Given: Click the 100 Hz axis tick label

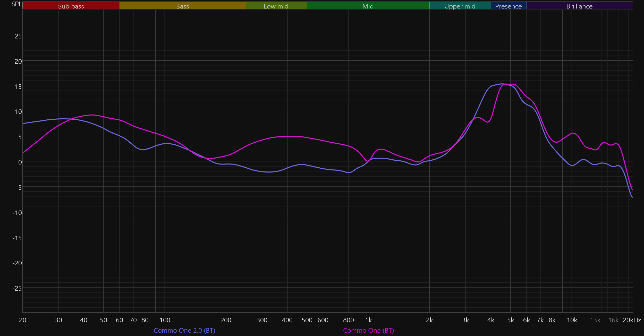Looking at the screenshot, I should tap(165, 320).
